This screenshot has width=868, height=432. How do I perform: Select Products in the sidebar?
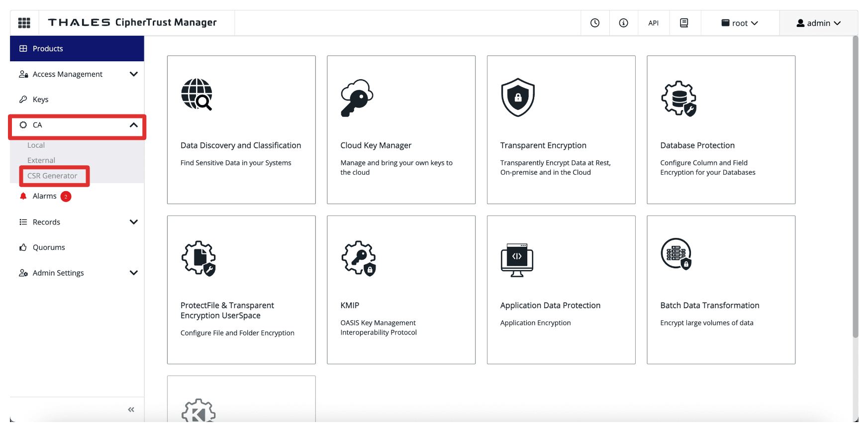(77, 48)
